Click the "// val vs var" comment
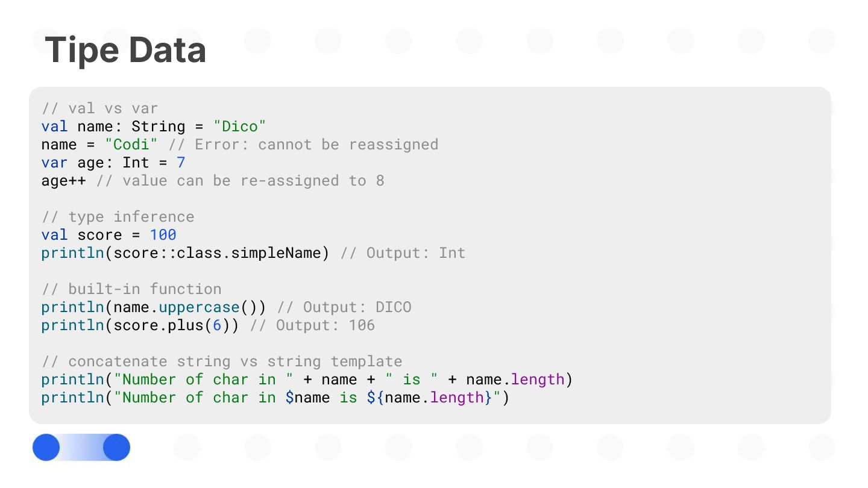The width and height of the screenshot is (868, 488). click(x=99, y=108)
